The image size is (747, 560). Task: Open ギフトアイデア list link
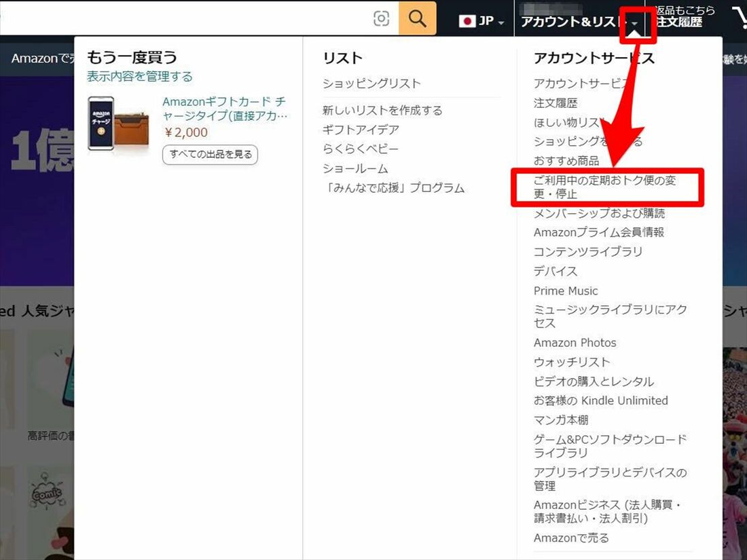[361, 130]
